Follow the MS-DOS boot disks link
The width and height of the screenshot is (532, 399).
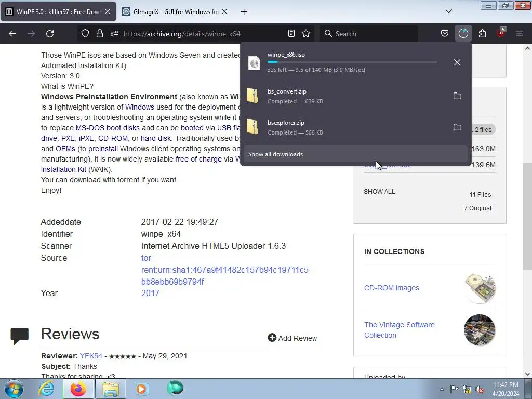[108, 128]
